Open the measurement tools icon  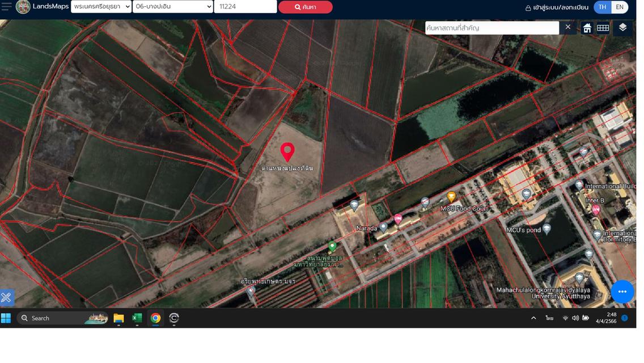tap(6, 297)
